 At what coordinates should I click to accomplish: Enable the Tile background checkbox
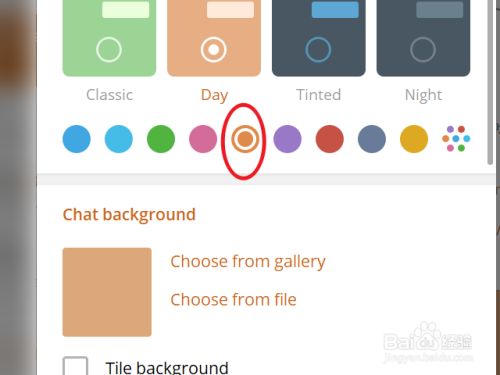tap(75, 366)
